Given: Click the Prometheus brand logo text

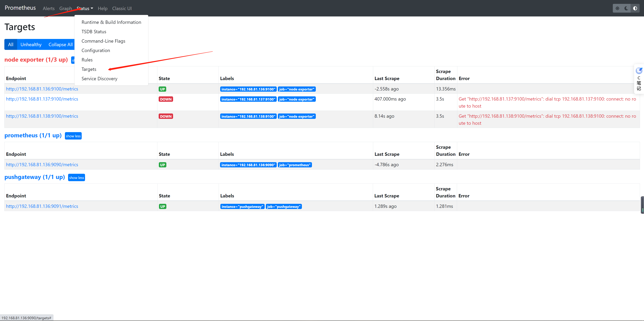Looking at the screenshot, I should point(20,8).
